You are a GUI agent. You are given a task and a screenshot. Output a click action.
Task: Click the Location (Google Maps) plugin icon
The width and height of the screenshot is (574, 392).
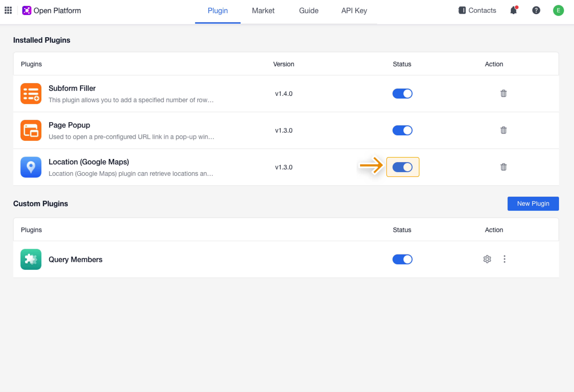[x=31, y=167]
